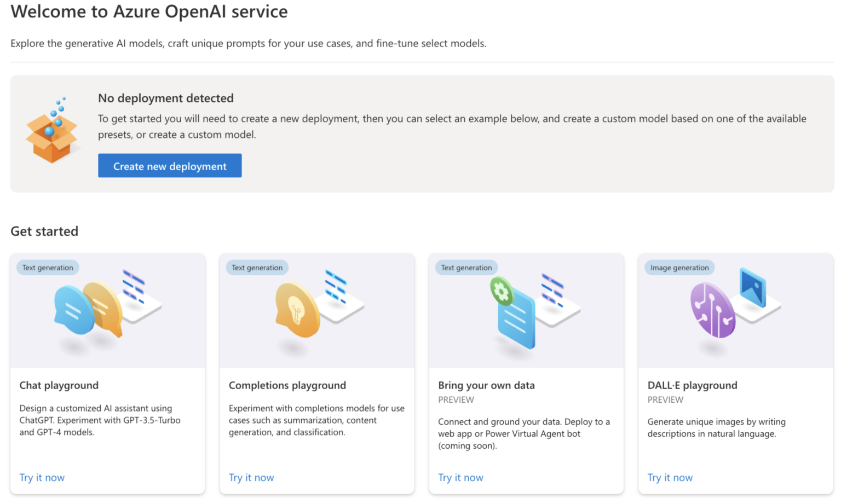Click the Get started section heading

44,231
